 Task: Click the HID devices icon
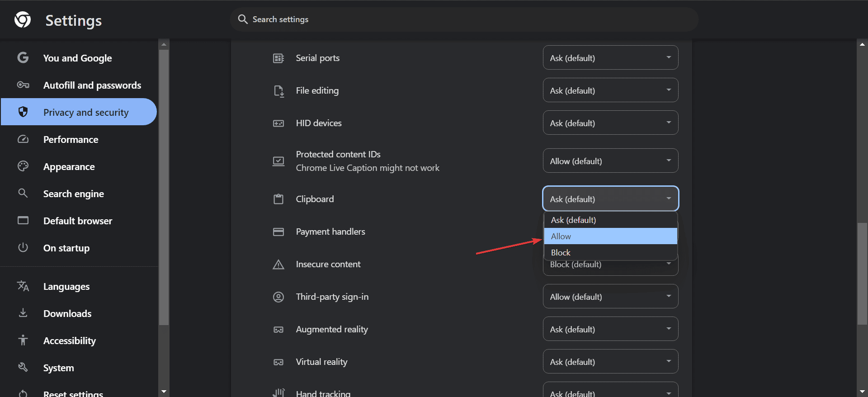coord(278,123)
